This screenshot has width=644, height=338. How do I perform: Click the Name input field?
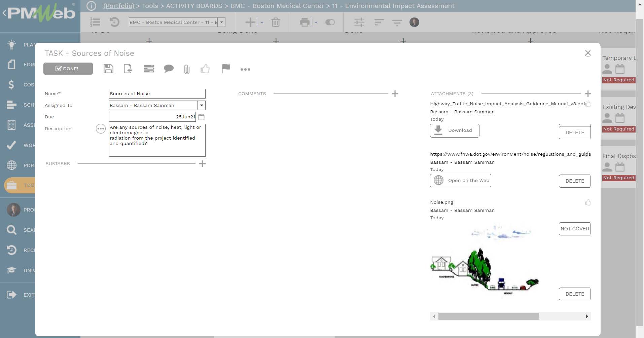click(157, 94)
